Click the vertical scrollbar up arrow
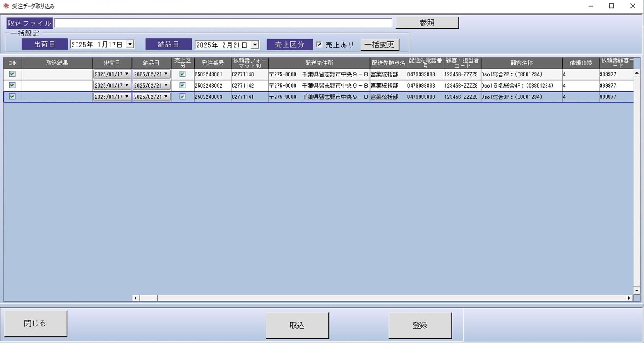 point(636,73)
